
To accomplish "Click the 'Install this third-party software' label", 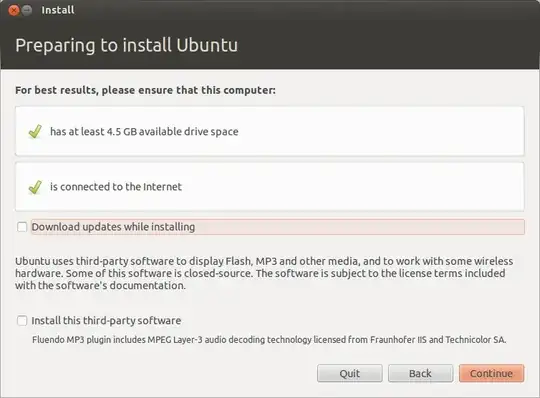I will [106, 321].
